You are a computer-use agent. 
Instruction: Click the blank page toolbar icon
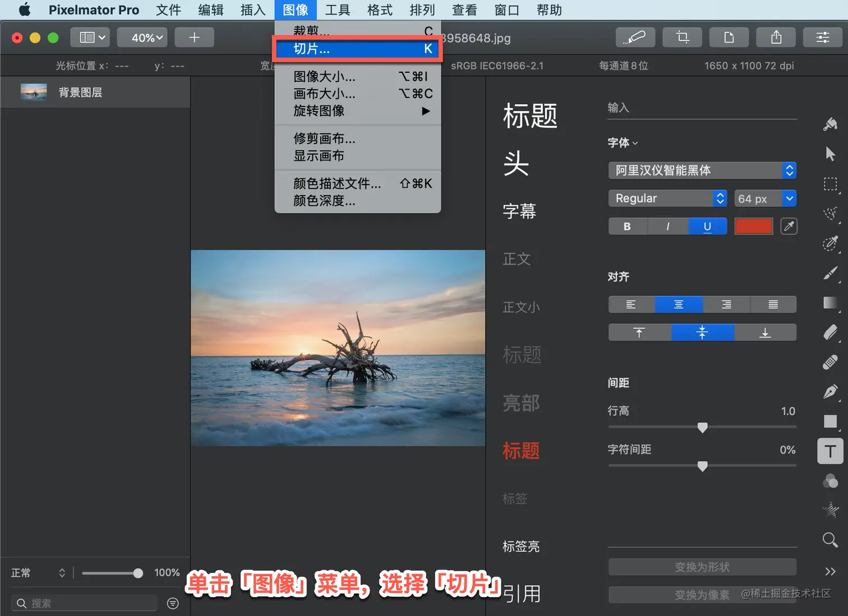(729, 38)
